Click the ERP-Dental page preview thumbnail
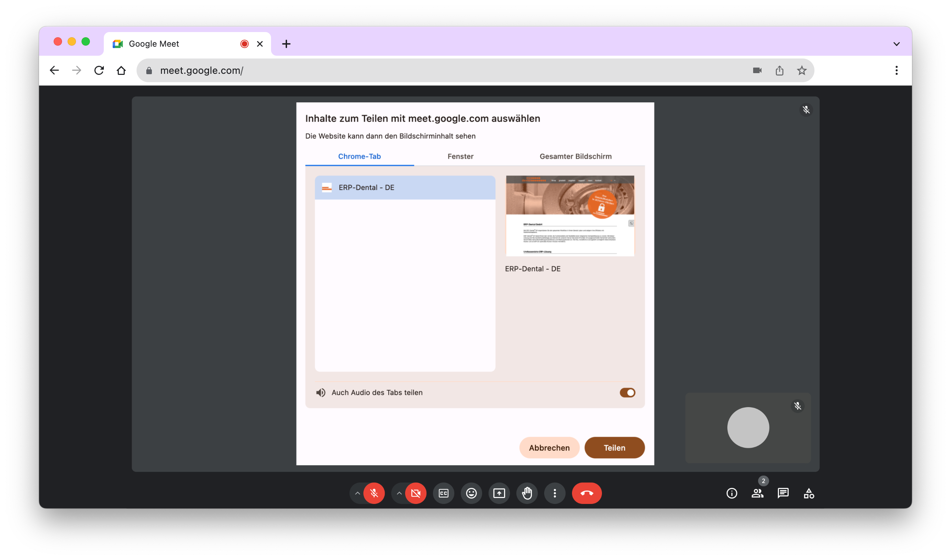The image size is (951, 560). point(570,216)
